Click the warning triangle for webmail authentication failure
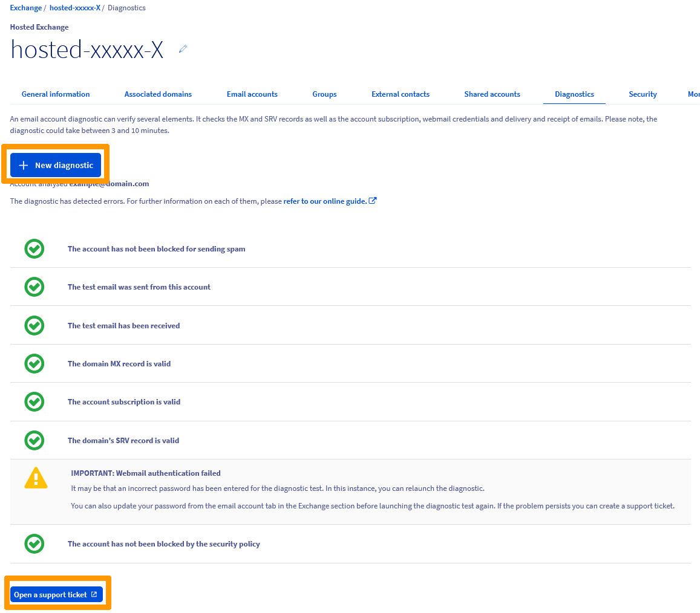The height and width of the screenshot is (613, 700). click(36, 478)
